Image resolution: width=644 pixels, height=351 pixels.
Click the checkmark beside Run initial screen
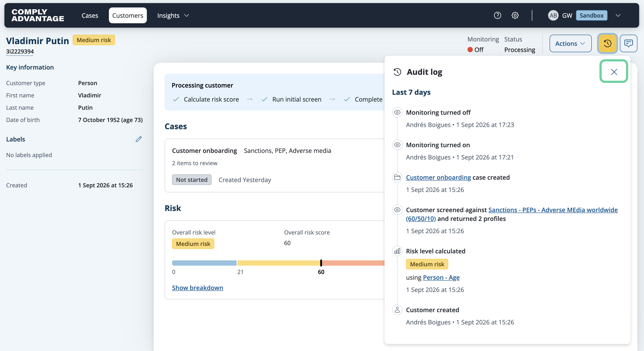[x=264, y=99]
